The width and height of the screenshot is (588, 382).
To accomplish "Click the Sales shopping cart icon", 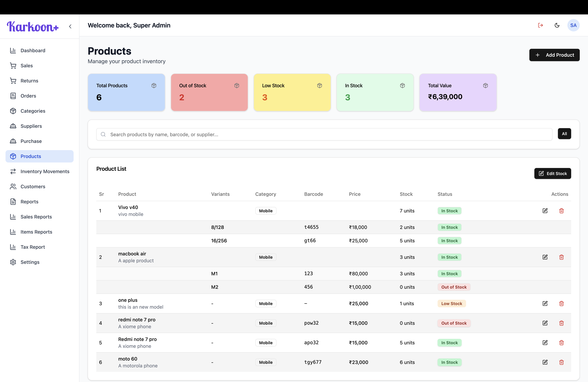I will tap(13, 65).
